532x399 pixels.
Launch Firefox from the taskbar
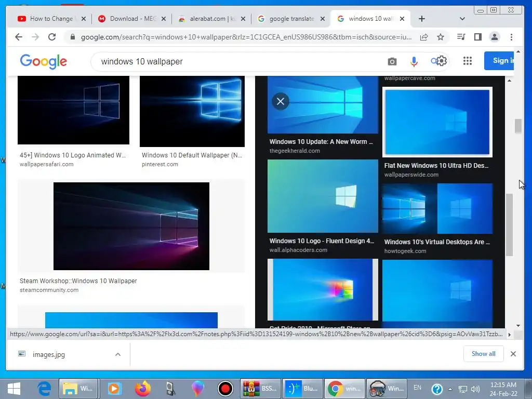tap(143, 389)
